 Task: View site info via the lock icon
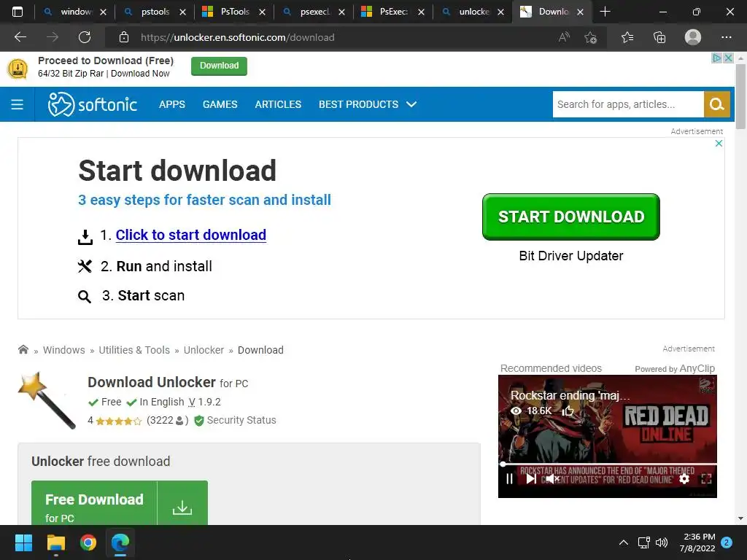point(124,37)
